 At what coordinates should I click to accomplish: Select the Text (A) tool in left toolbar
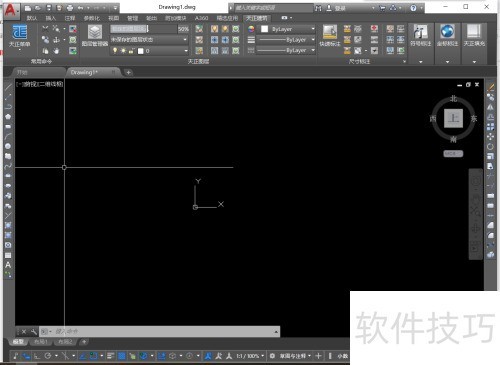pyautogui.click(x=8, y=265)
